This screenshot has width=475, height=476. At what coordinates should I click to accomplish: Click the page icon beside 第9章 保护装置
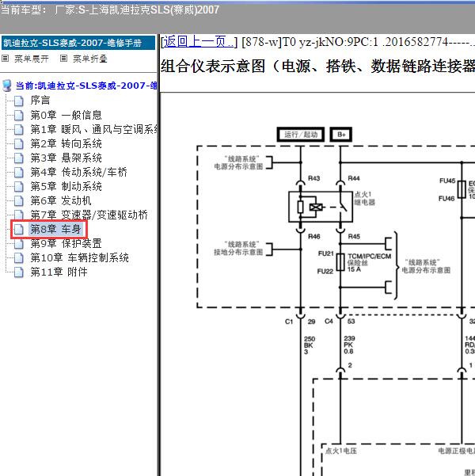(x=19, y=244)
